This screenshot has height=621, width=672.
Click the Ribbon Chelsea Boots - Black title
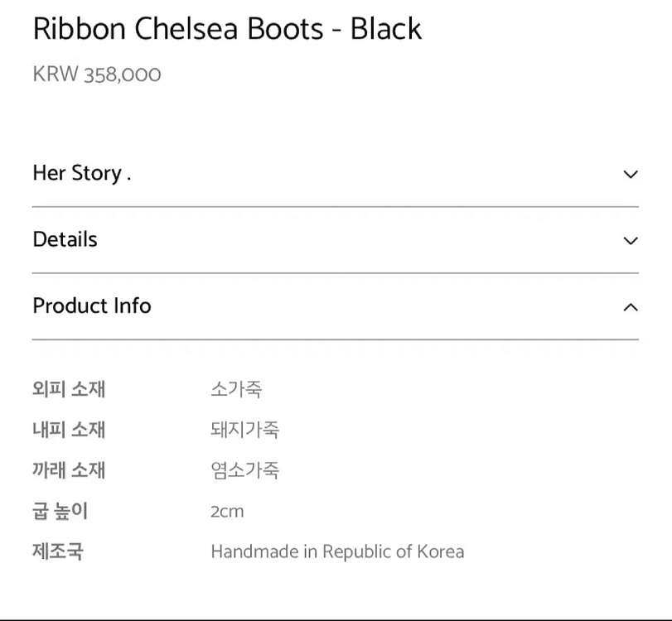pyautogui.click(x=227, y=29)
